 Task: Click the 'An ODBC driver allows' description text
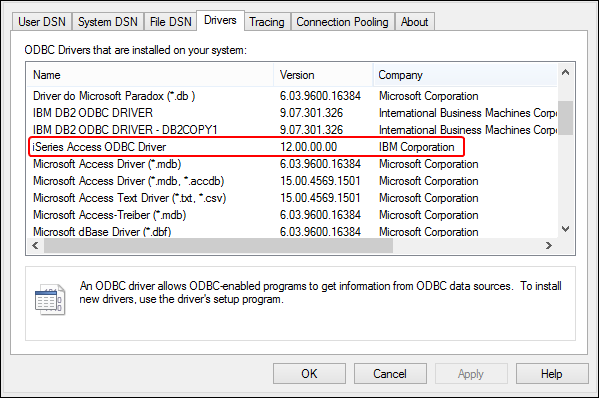point(320,293)
